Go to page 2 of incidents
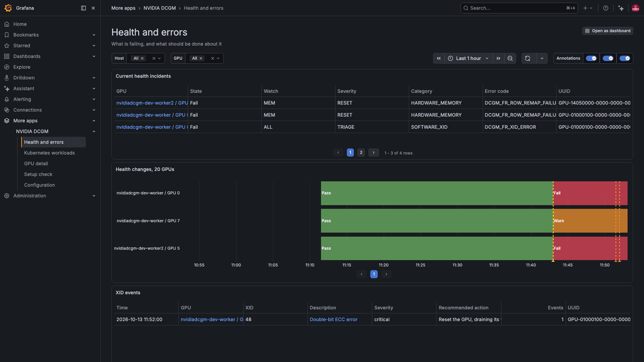 pyautogui.click(x=361, y=153)
